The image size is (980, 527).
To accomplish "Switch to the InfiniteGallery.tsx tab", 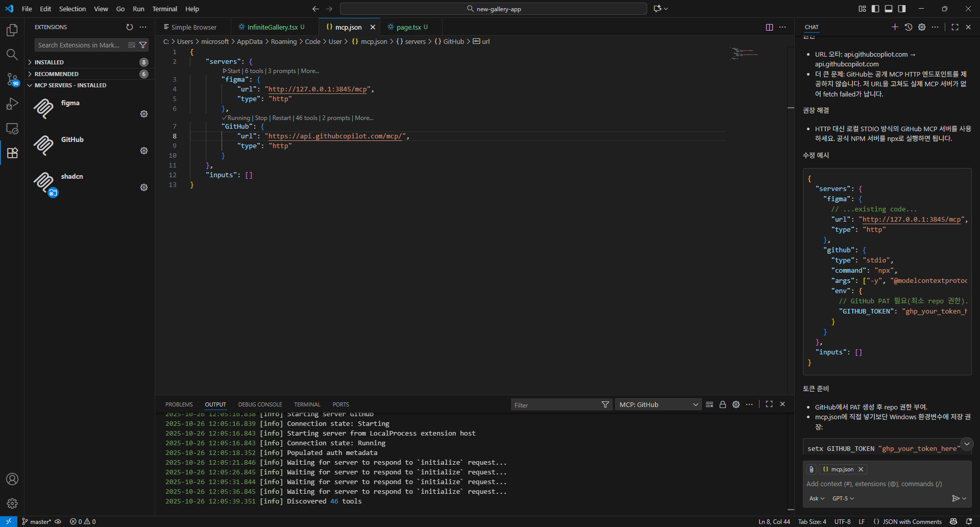I will point(272,27).
